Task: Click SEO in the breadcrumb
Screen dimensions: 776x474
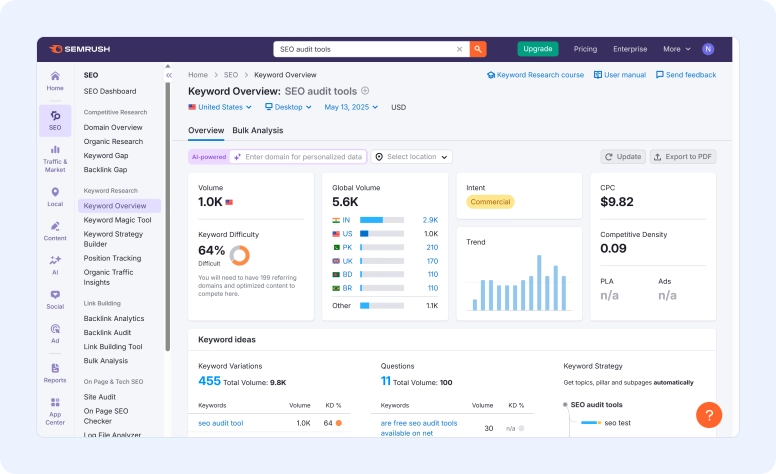Action: [231, 75]
